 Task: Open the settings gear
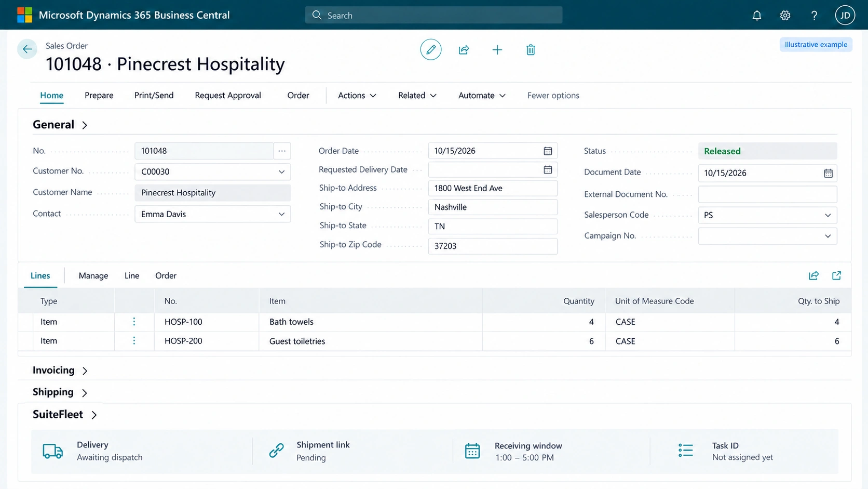click(785, 16)
